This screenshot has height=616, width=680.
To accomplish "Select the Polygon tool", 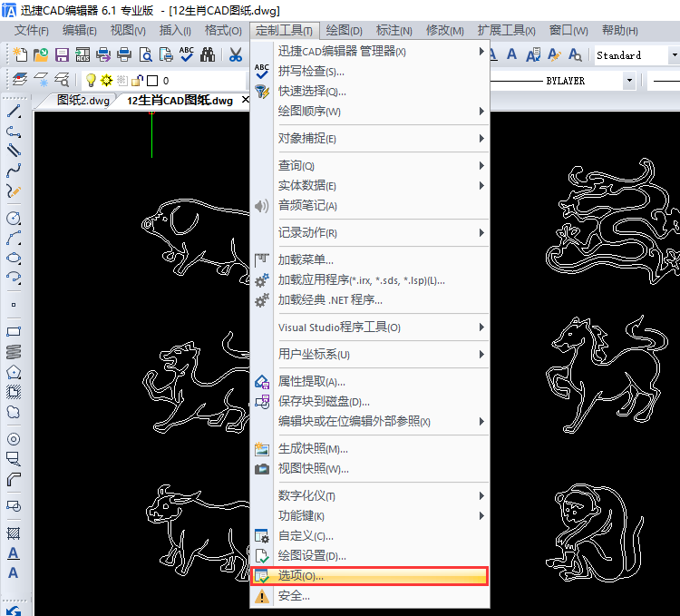I will (x=14, y=372).
